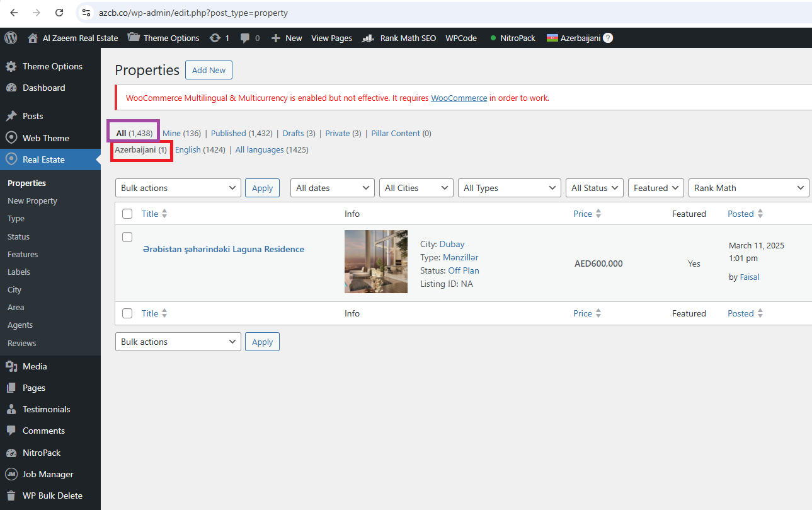Viewport: 812px width, 510px height.
Task: Click the WordPress logo icon
Action: (11, 38)
